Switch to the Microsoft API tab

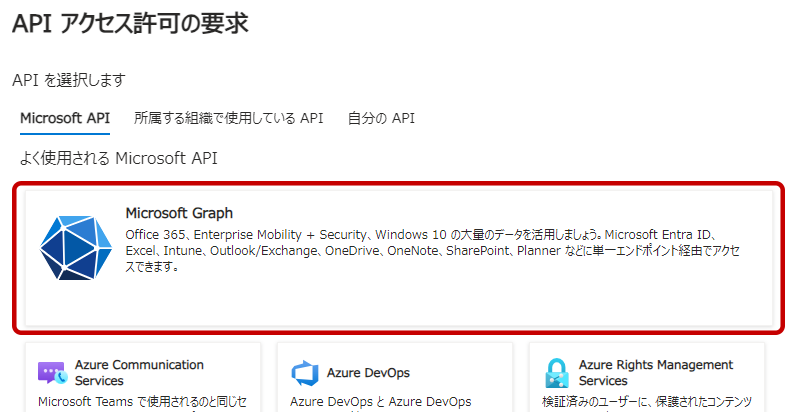click(x=65, y=118)
